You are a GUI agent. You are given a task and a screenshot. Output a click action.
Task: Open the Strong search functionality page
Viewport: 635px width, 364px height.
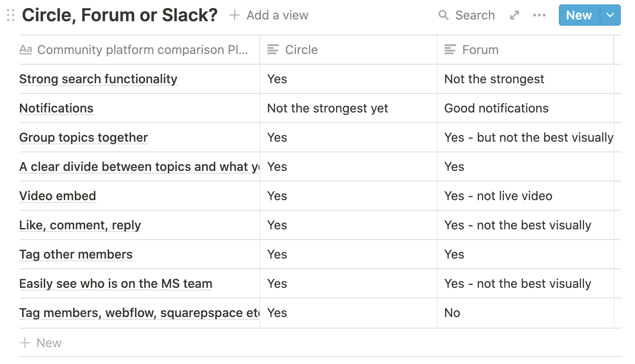98,79
